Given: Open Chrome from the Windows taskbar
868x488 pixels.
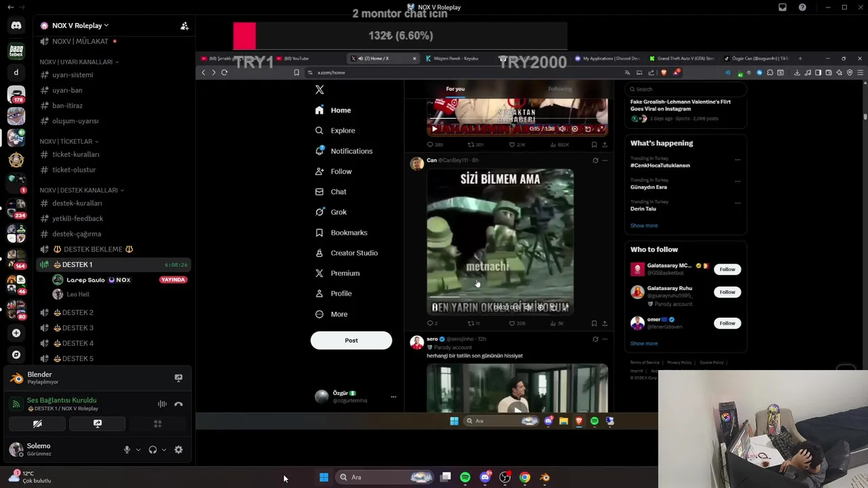Looking at the screenshot, I should (x=525, y=477).
